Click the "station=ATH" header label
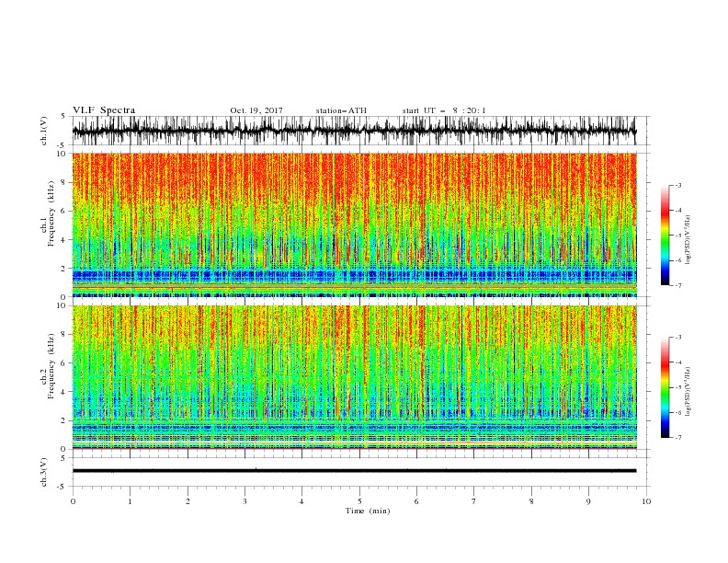The image size is (728, 563). click(341, 110)
